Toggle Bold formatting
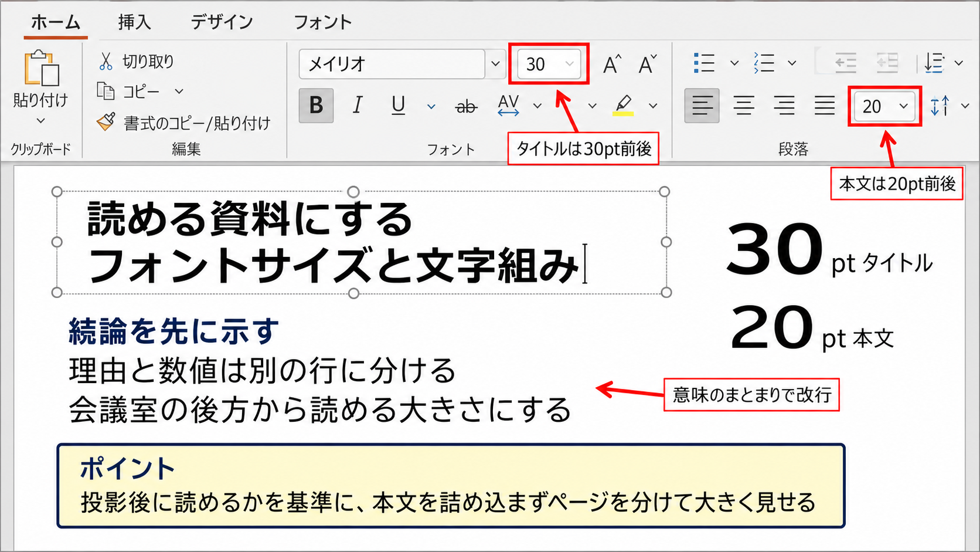Image resolution: width=980 pixels, height=552 pixels. [316, 106]
